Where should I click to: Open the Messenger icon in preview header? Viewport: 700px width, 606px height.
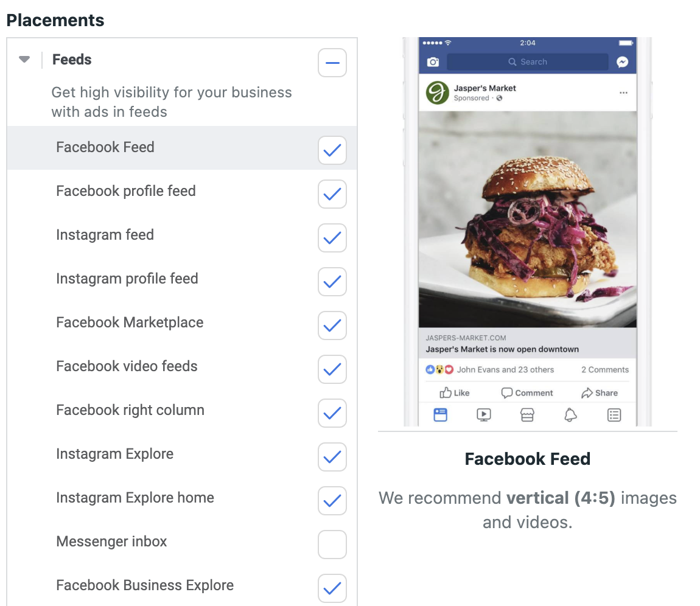point(622,62)
